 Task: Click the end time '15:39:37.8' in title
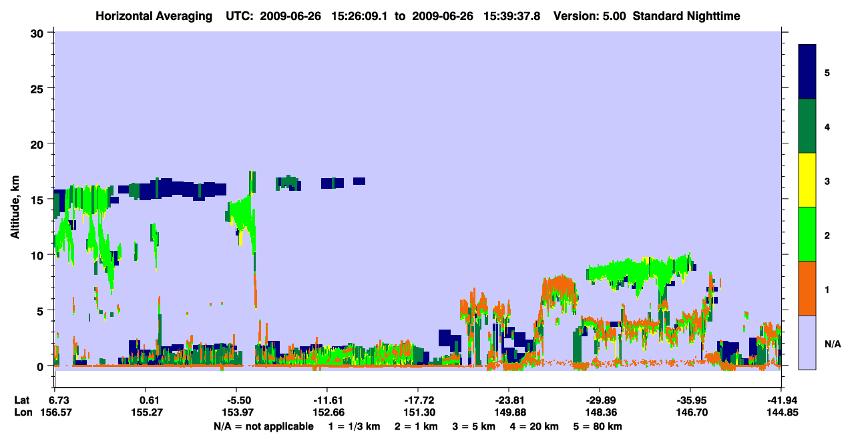512,15
